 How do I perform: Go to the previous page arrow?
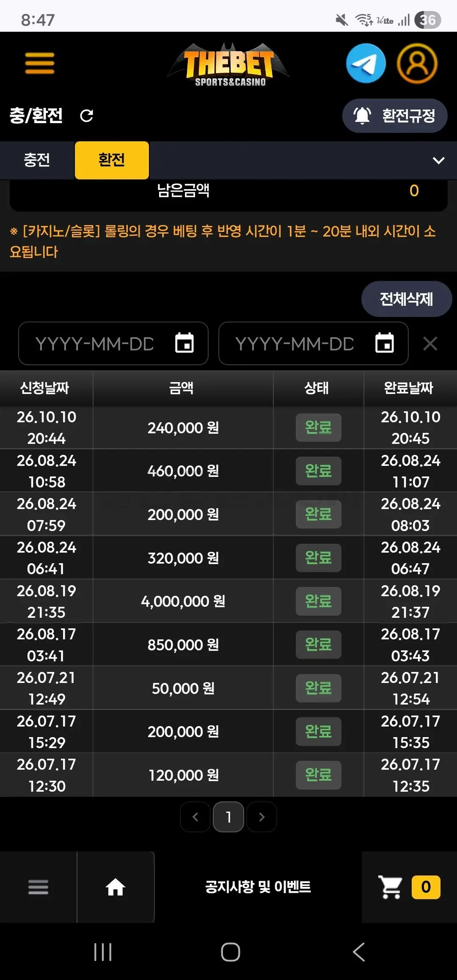[x=195, y=817]
